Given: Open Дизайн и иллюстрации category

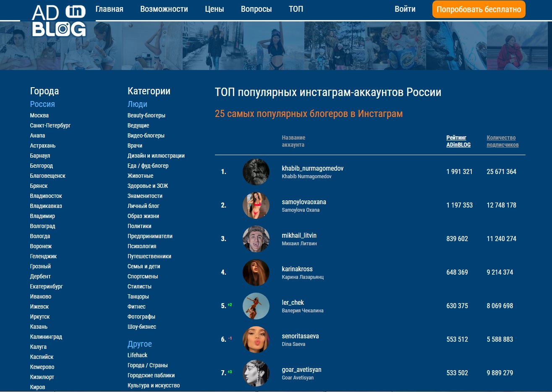Looking at the screenshot, I should [156, 156].
